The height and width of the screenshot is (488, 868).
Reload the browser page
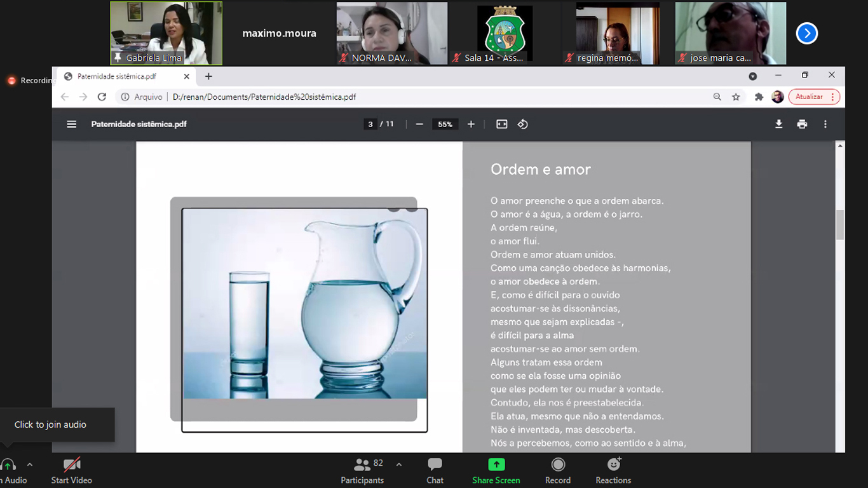coord(102,97)
